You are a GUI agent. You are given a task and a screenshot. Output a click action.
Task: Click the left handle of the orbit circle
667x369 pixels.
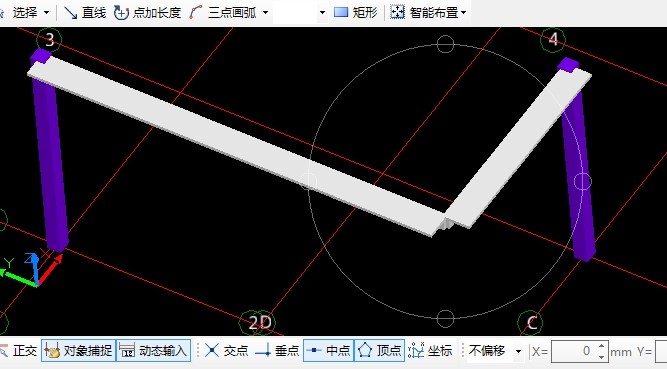pos(308,181)
